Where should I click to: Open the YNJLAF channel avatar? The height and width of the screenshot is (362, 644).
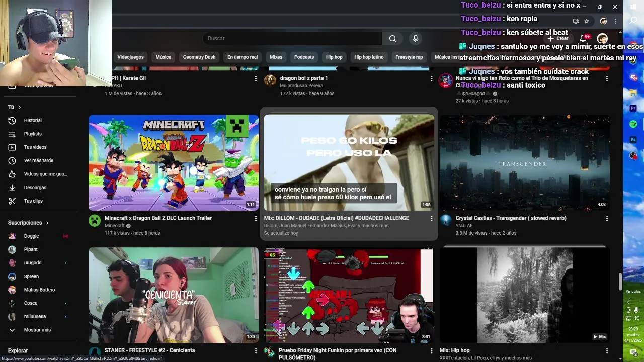[x=446, y=221]
